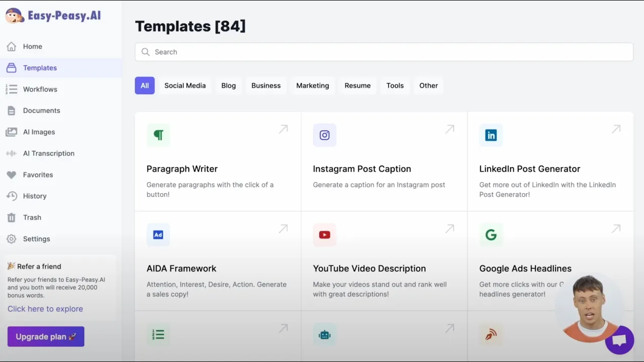Click the Templates [84] heading
The width and height of the screenshot is (644, 362).
[x=190, y=26]
